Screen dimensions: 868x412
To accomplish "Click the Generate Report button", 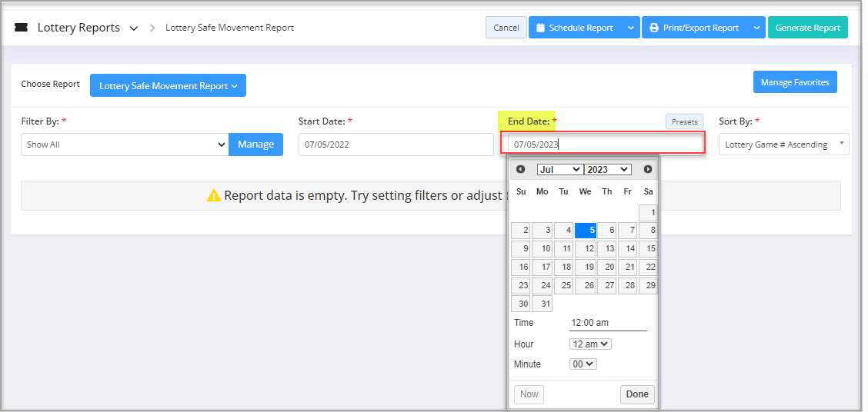I will tap(807, 28).
